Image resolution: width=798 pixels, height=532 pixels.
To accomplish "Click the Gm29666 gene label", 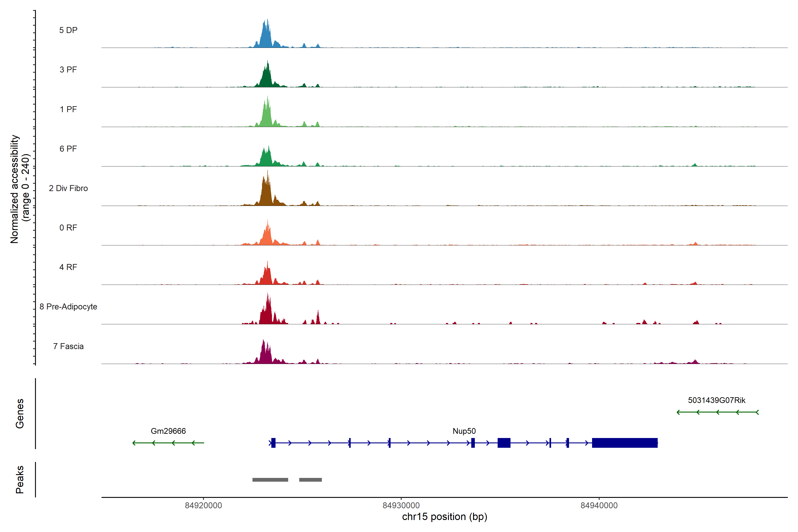I will pos(168,431).
